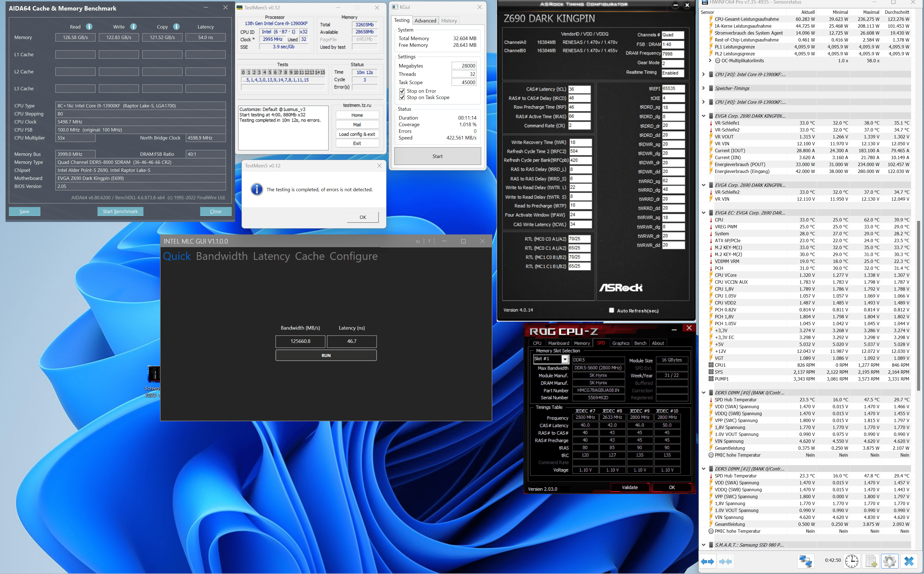This screenshot has height=574, width=924.
Task: Click Mail button in TestMem5
Action: 357,125
